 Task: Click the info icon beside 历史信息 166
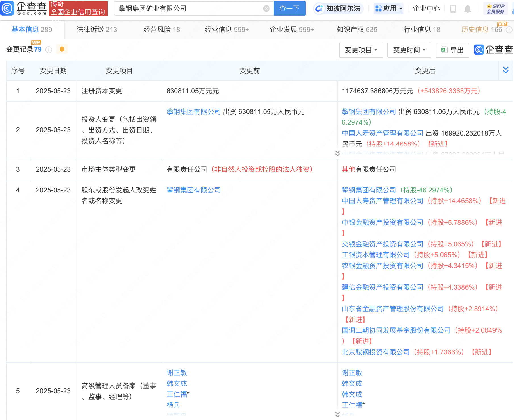509,30
